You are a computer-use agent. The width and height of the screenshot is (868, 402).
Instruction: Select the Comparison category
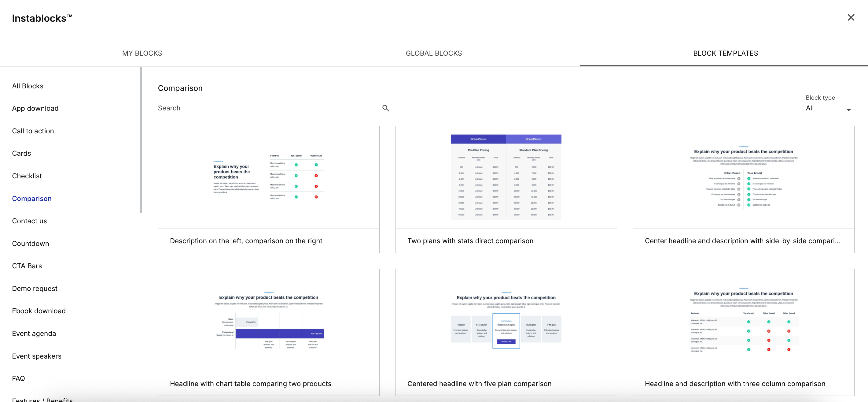coord(32,199)
